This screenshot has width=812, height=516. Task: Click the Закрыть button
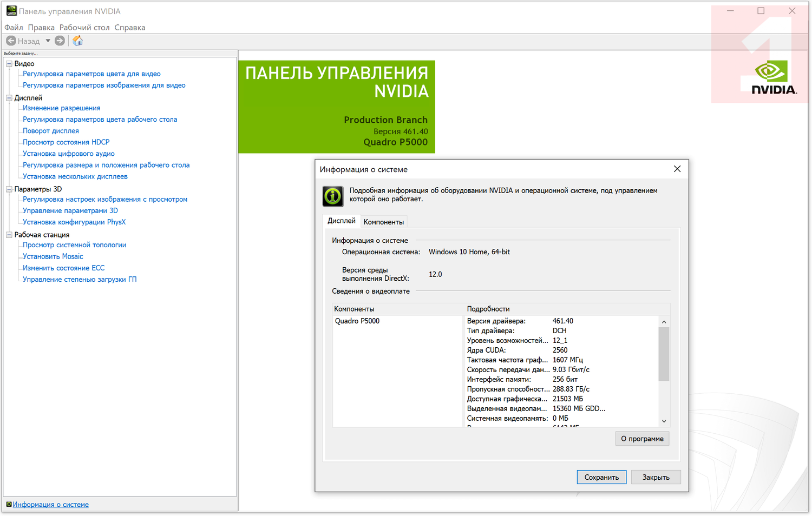click(x=656, y=477)
